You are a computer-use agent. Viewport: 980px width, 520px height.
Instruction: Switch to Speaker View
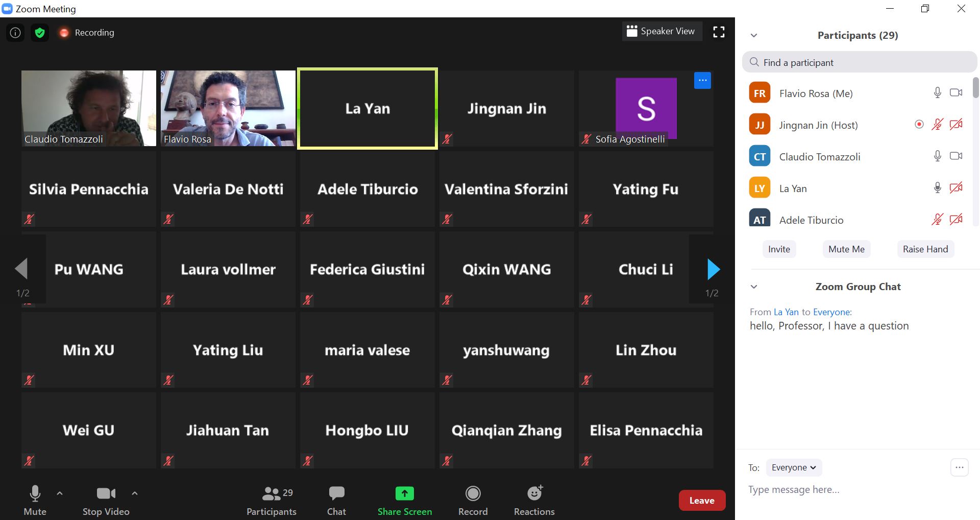pyautogui.click(x=661, y=32)
